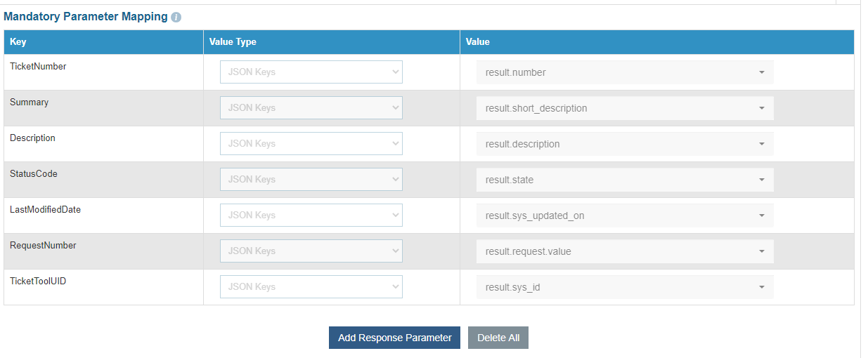
Task: Open Value Type dropdown for Summary
Action: pos(311,108)
